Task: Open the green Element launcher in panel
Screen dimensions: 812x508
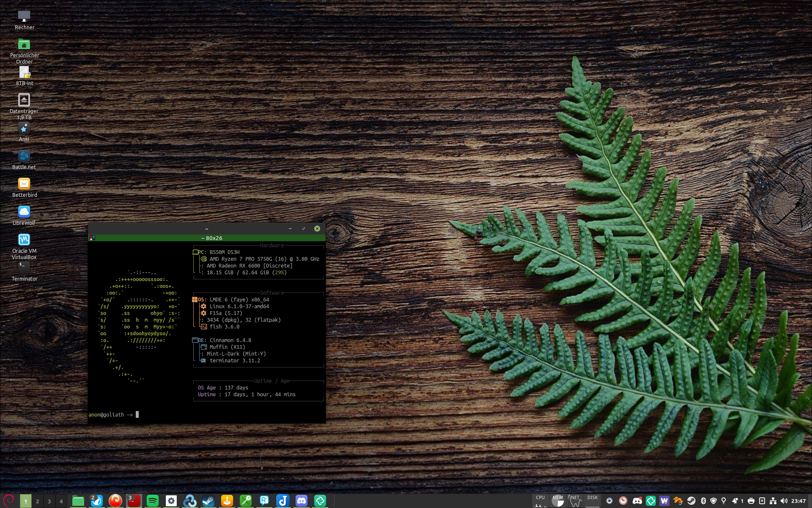Action: [x=320, y=501]
